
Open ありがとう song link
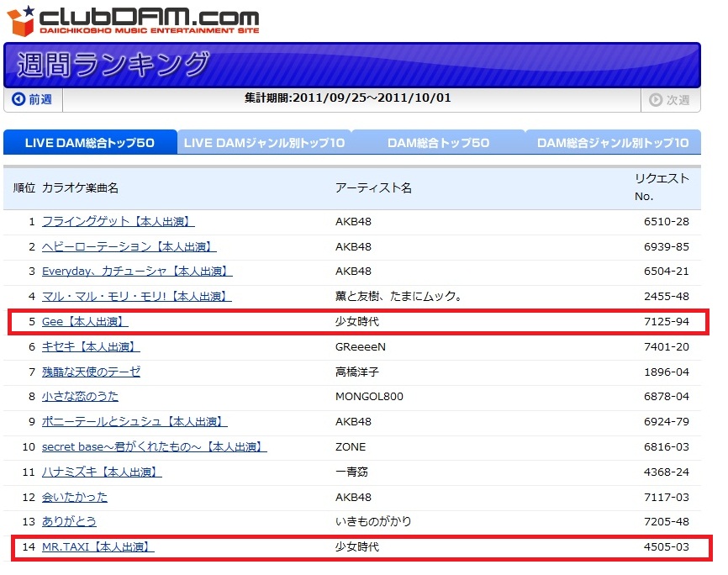(x=69, y=521)
